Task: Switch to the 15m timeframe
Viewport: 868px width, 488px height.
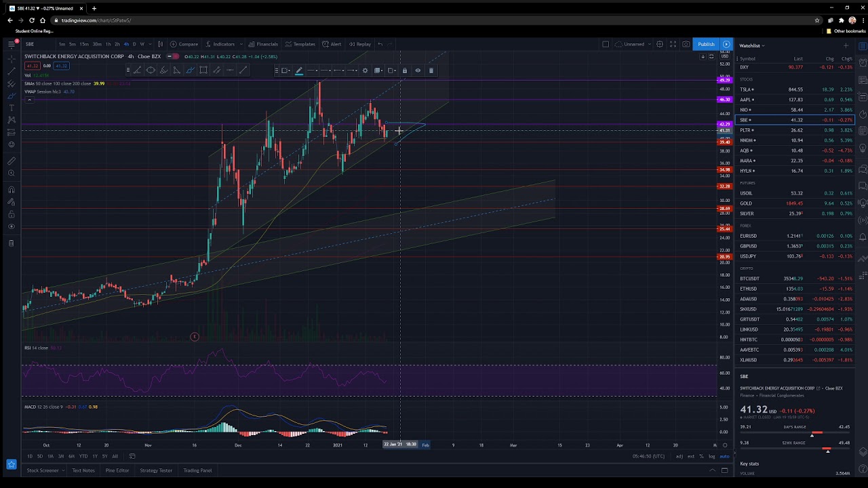Action: (84, 44)
